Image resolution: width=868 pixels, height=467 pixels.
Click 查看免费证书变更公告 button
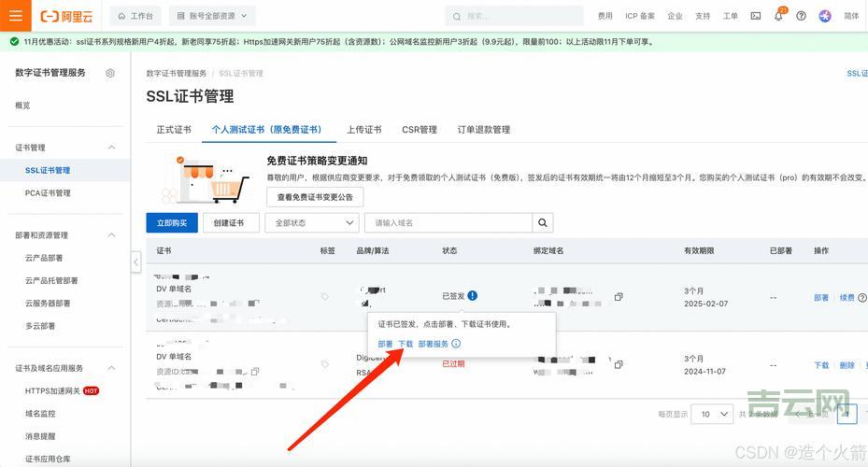pos(315,197)
